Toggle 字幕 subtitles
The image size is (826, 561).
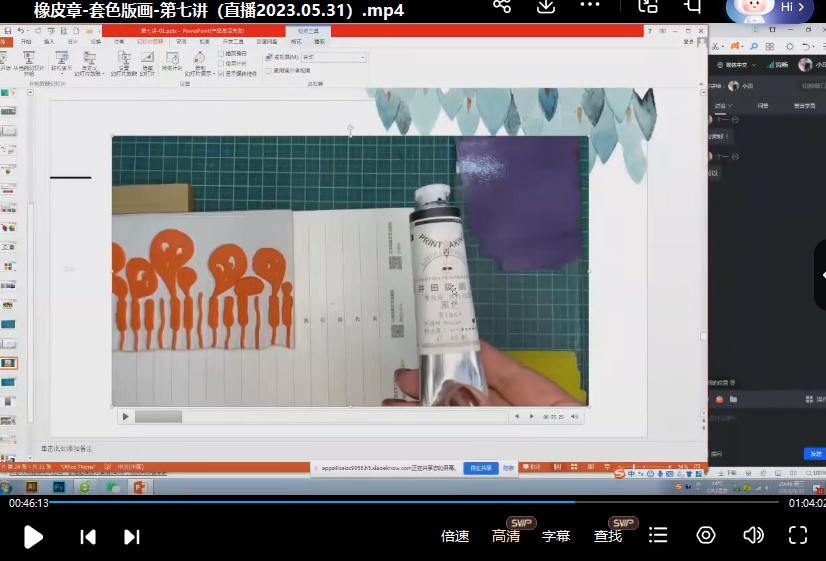point(556,536)
